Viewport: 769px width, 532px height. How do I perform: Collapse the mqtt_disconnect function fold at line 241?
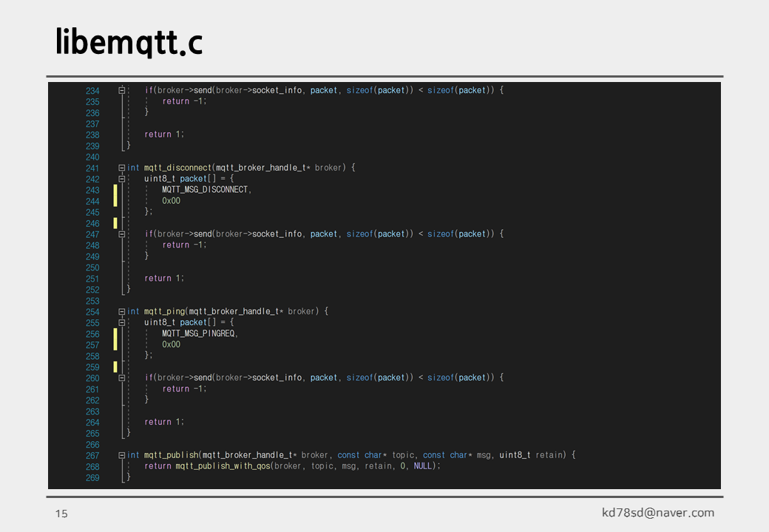[121, 168]
